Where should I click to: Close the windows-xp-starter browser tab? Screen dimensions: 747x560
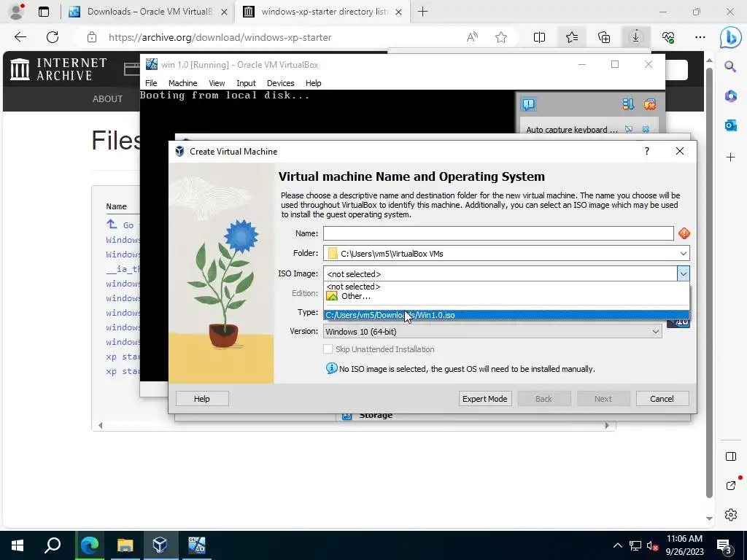click(x=399, y=12)
